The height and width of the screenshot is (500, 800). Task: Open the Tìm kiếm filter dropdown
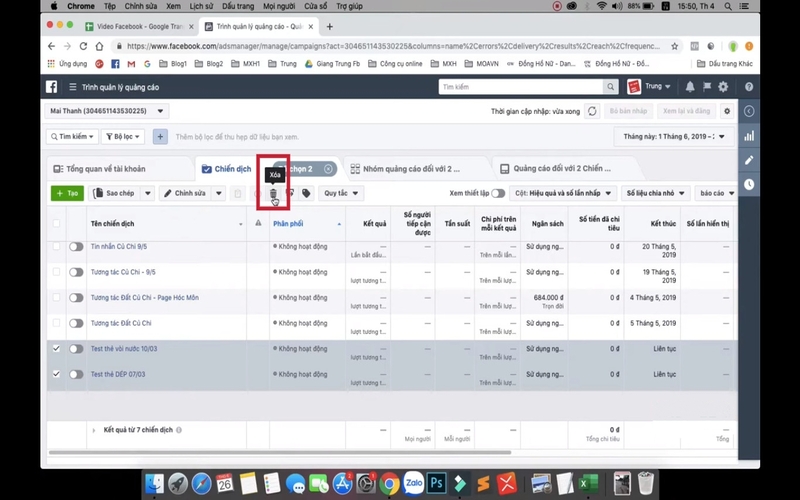72,137
